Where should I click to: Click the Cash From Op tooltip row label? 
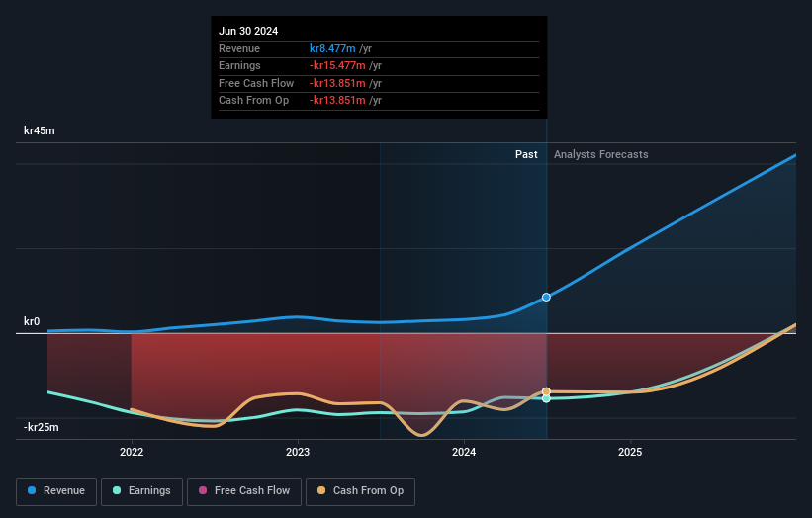pyautogui.click(x=254, y=101)
